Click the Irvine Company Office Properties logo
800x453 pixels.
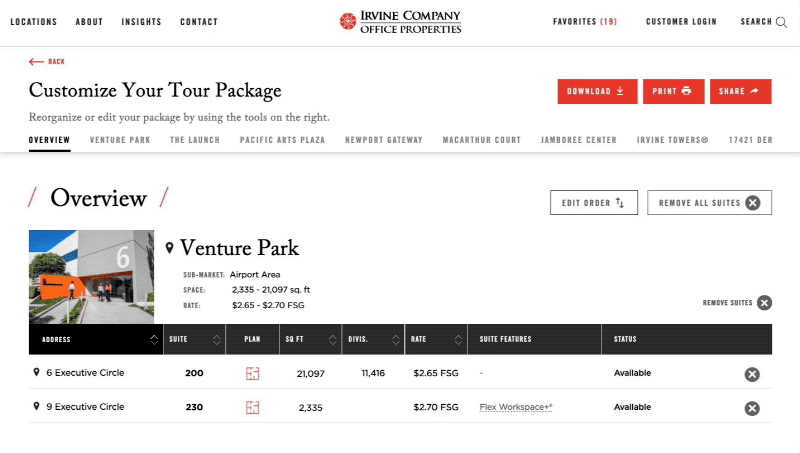pos(401,22)
